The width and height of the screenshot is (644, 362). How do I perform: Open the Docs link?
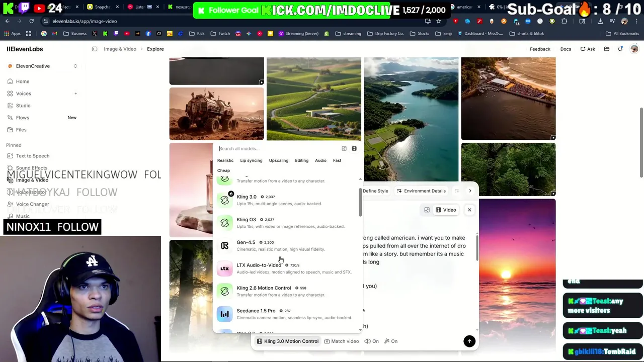pos(566,49)
